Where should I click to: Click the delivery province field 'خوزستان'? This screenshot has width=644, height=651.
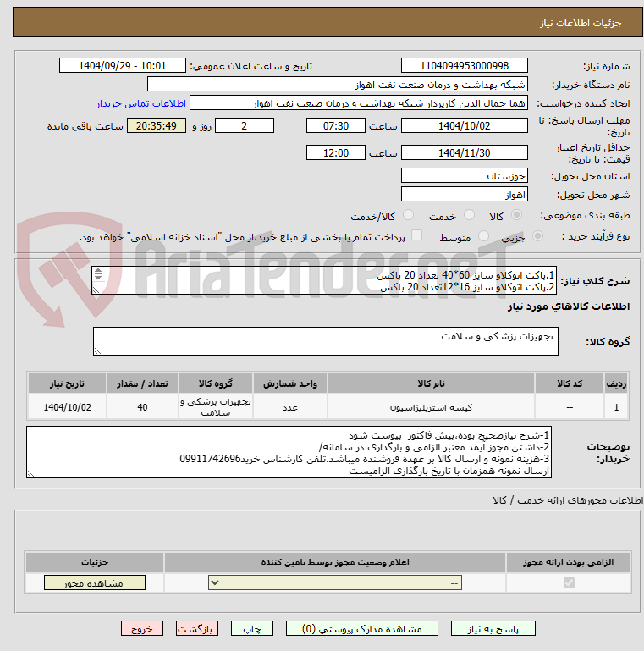[x=465, y=175]
